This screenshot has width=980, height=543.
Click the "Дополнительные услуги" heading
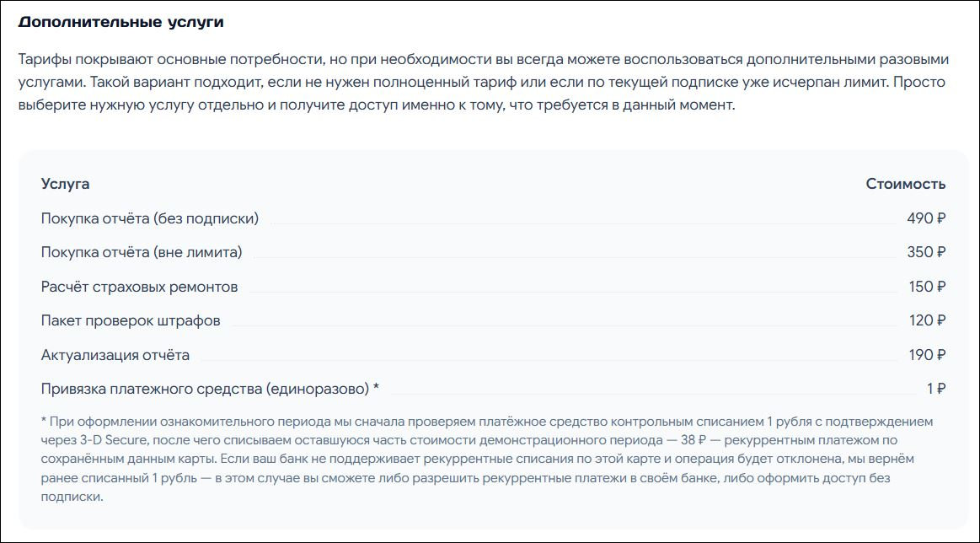(x=120, y=23)
